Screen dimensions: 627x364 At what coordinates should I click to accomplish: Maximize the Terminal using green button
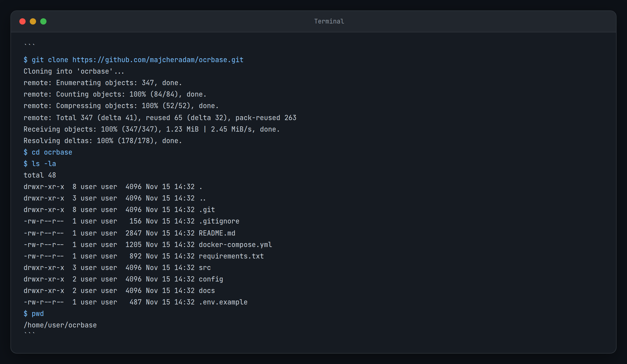coord(43,21)
